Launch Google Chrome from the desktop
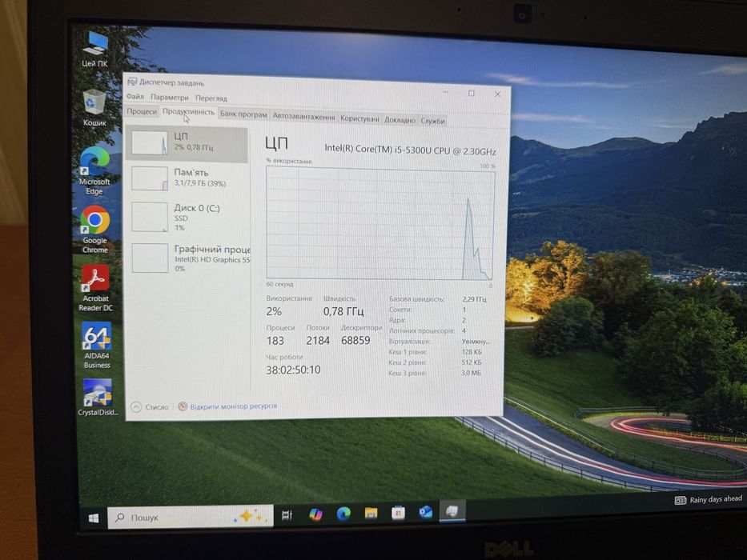The image size is (747, 560). pos(94,229)
